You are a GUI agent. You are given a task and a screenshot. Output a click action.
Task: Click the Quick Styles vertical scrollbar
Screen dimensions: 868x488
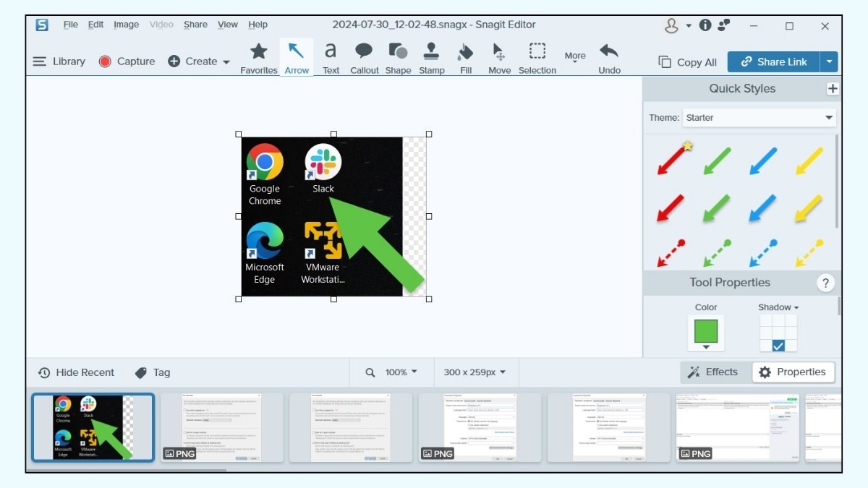click(838, 181)
